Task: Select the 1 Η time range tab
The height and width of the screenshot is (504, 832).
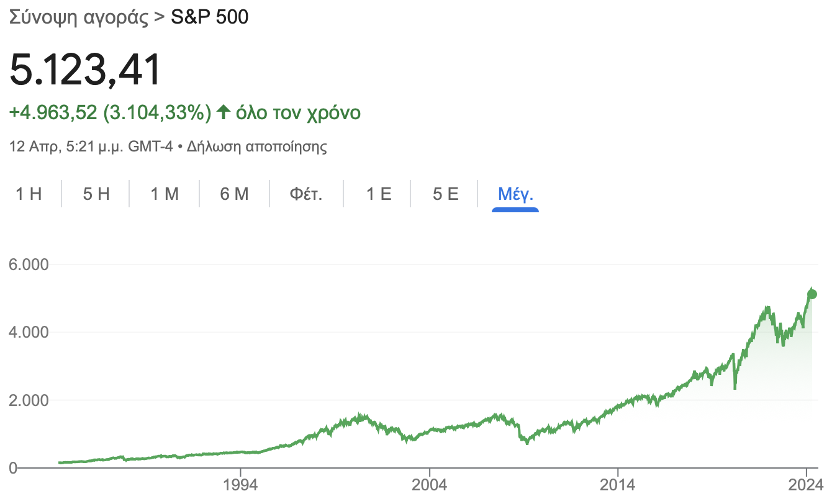Action: click(x=29, y=194)
